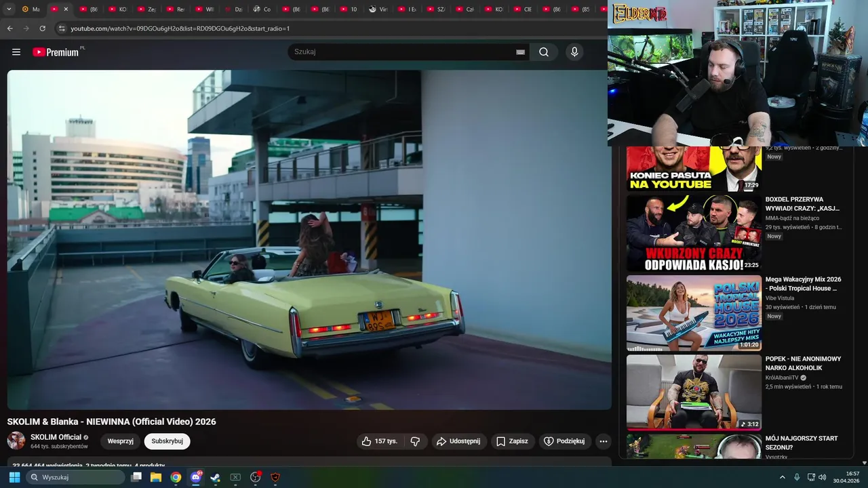Viewport: 868px width, 488px height.
Task: Open 'BOXDEL PRZERYWA WYWIAD!' video title
Action: [x=803, y=204]
